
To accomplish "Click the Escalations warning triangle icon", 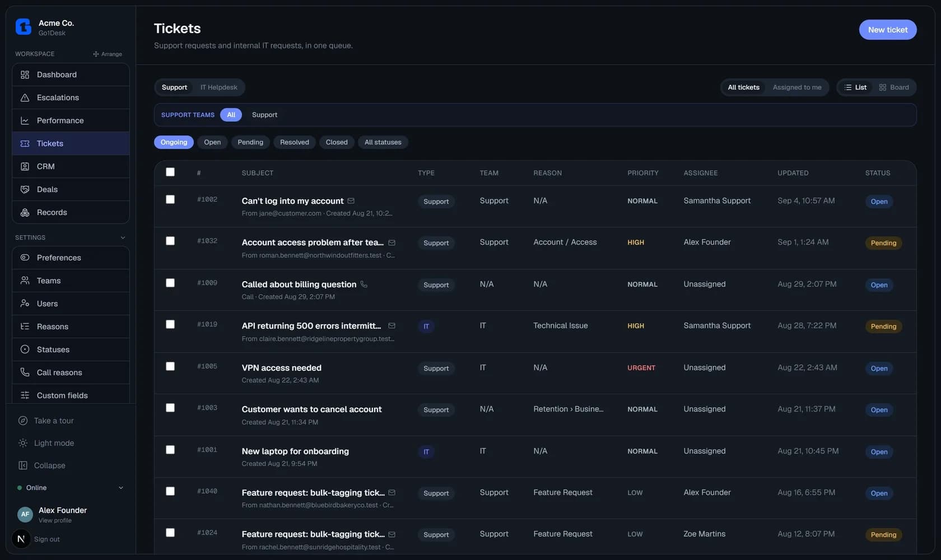I will 25,97.
